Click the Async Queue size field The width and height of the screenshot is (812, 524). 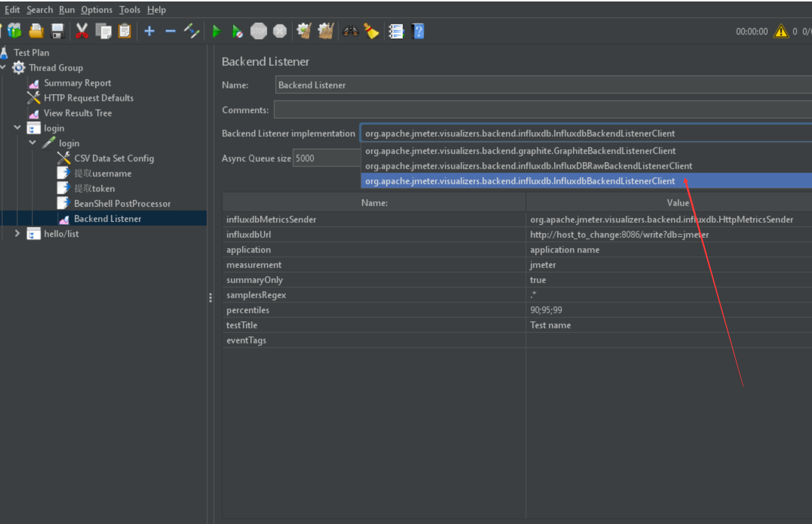pos(327,158)
